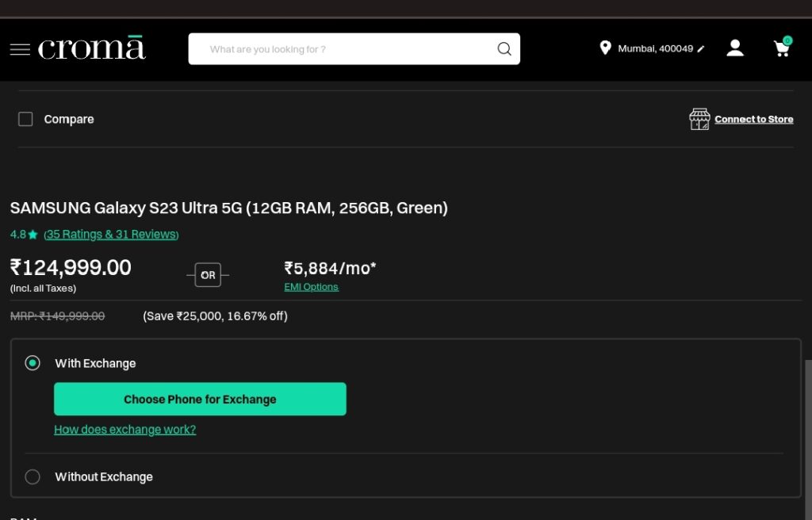
Task: Select the Without Exchange radio button
Action: click(32, 476)
